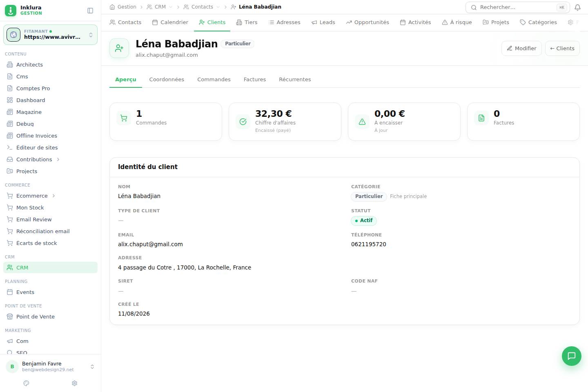The height and width of the screenshot is (392, 588).
Task: Open Écarts de stock in sidebar
Action: point(51,243)
